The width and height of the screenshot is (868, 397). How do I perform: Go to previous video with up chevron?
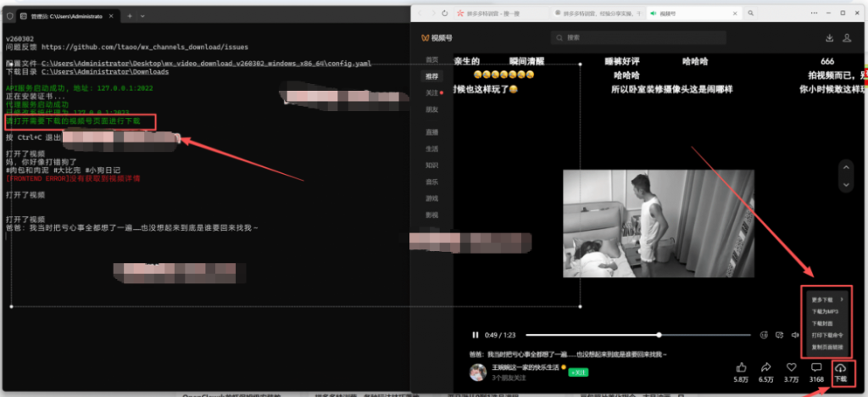click(x=845, y=166)
